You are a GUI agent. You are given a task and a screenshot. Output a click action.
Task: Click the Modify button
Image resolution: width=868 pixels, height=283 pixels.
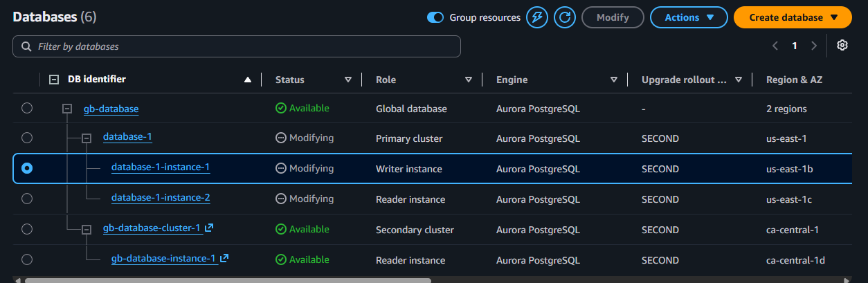coord(613,17)
